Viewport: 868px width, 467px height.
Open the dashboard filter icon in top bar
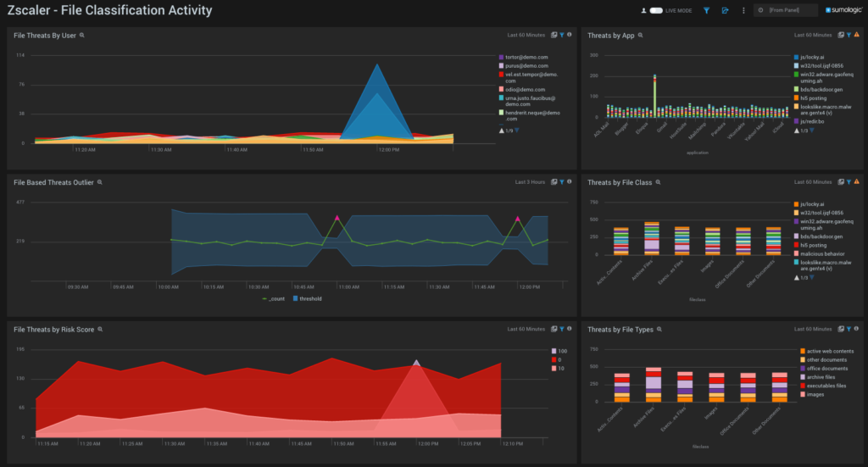point(706,10)
